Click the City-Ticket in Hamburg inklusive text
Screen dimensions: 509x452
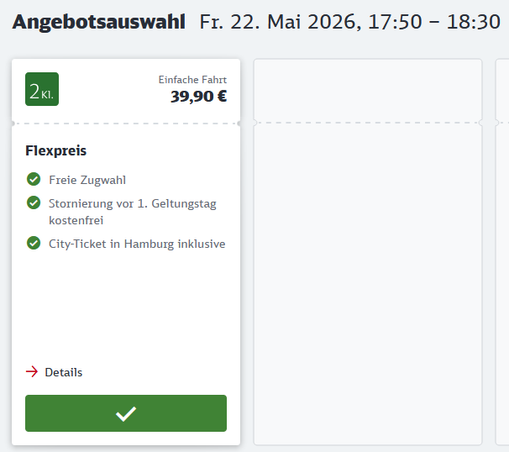coord(137,244)
